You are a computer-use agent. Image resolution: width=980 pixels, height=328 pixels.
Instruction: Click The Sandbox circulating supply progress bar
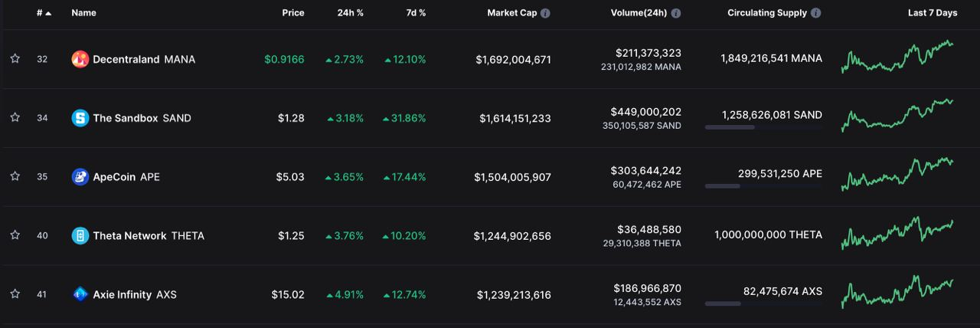tap(763, 127)
